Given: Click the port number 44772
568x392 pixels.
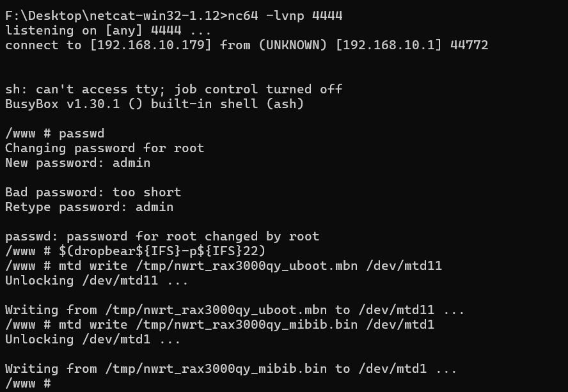Looking at the screenshot, I should 469,45.
